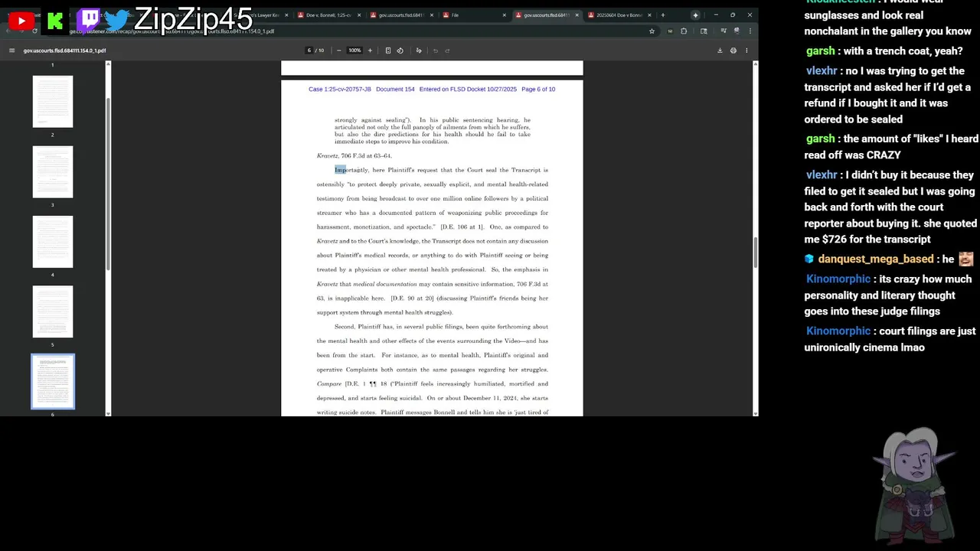This screenshot has height=551, width=980.
Task: Open the PDF more actions menu
Action: [x=746, y=51]
